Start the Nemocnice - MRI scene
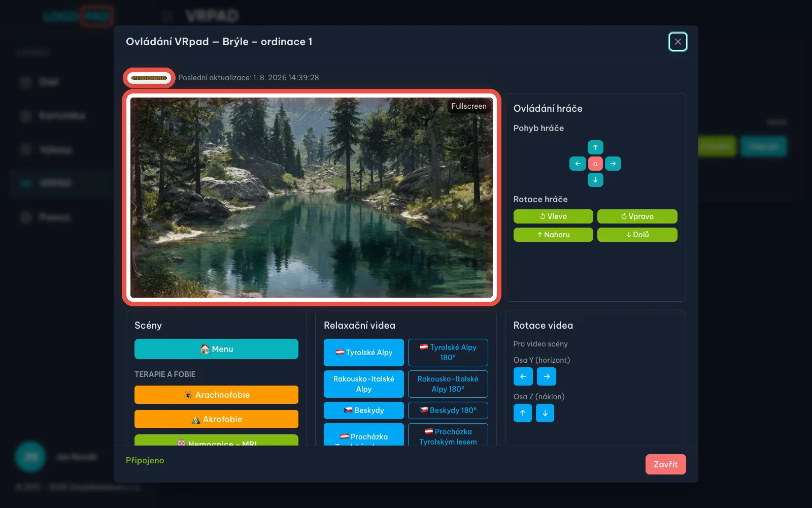Viewport: 812px width, 508px height. tap(216, 440)
